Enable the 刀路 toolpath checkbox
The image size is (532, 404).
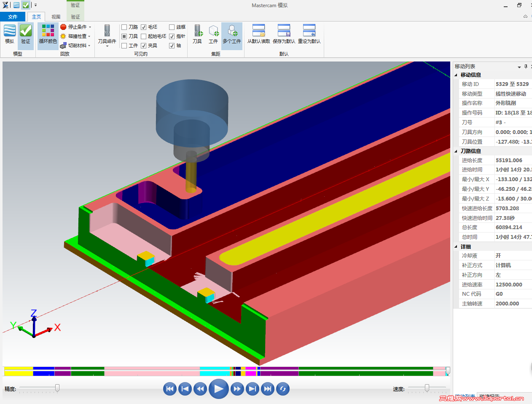coord(124,27)
